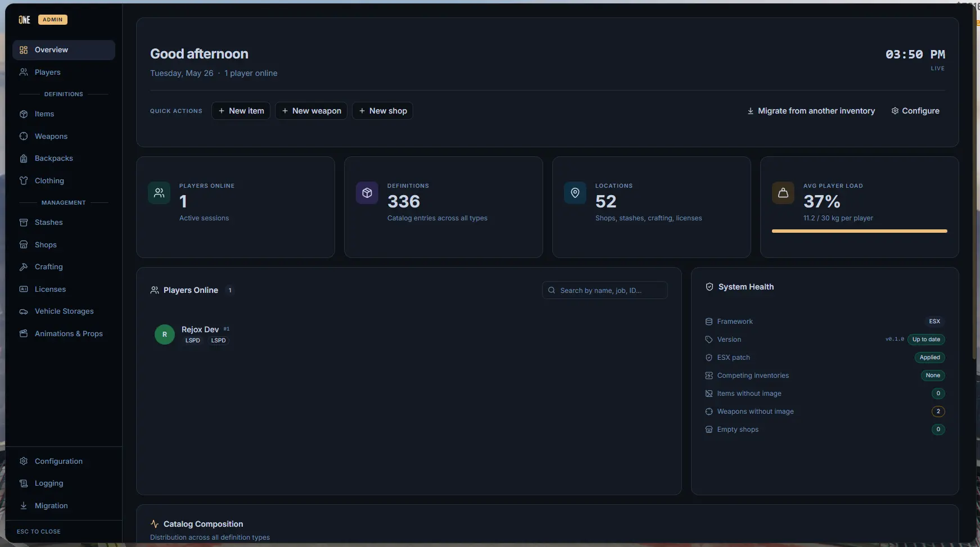This screenshot has width=980, height=547.
Task: Click the Competing inventories None badge
Action: tap(933, 376)
